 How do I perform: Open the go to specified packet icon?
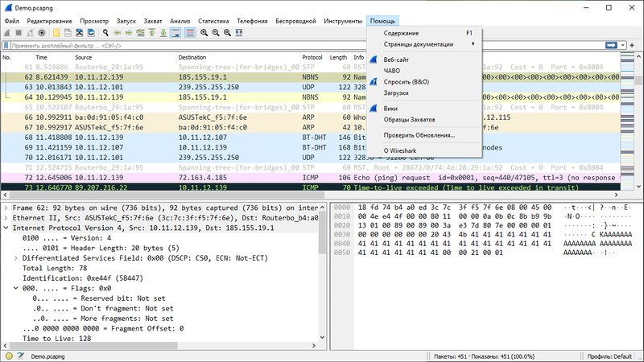[140, 33]
